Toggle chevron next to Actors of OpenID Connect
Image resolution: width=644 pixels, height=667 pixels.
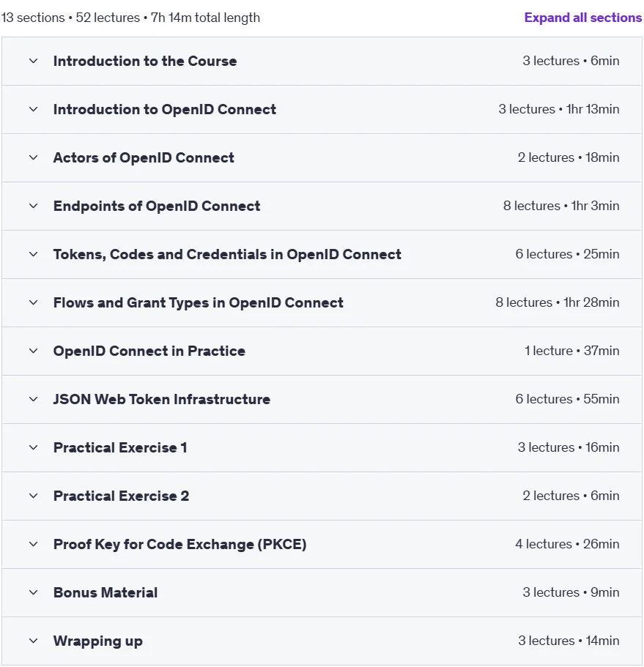coord(33,157)
